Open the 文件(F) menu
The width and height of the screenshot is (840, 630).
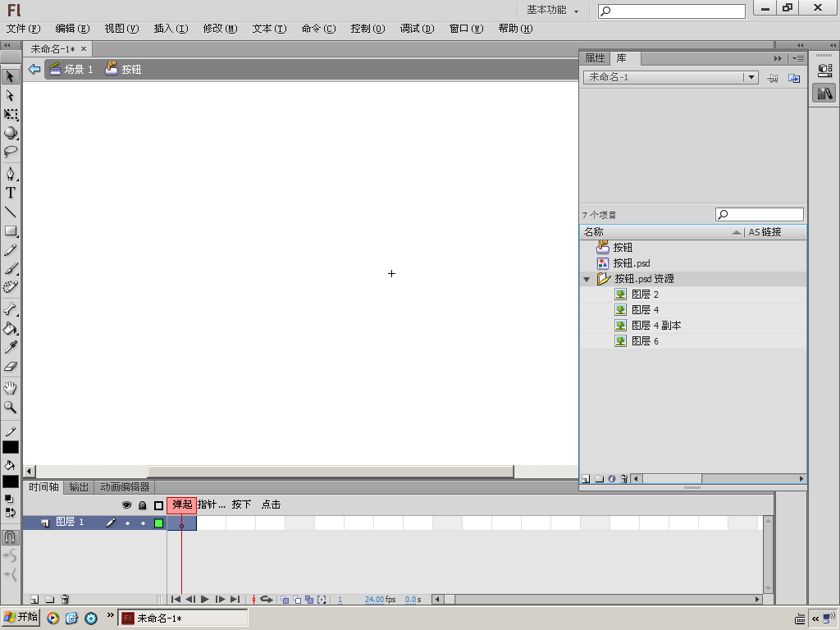[x=23, y=29]
